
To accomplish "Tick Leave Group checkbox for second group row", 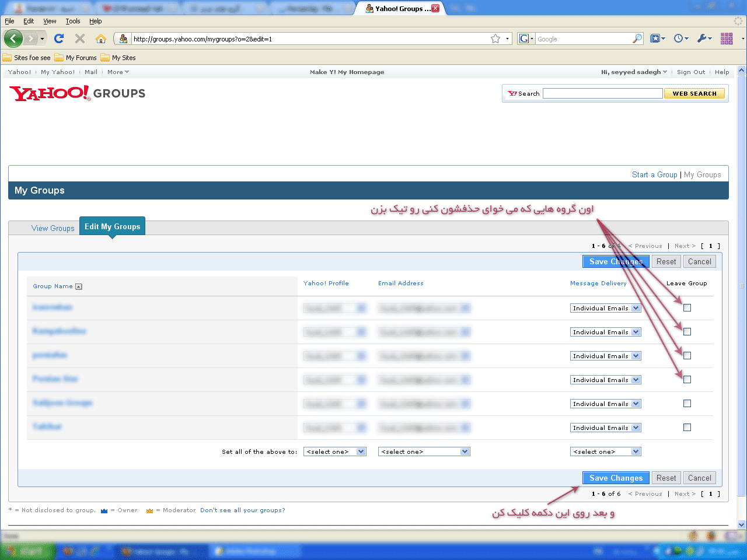I will (x=687, y=332).
